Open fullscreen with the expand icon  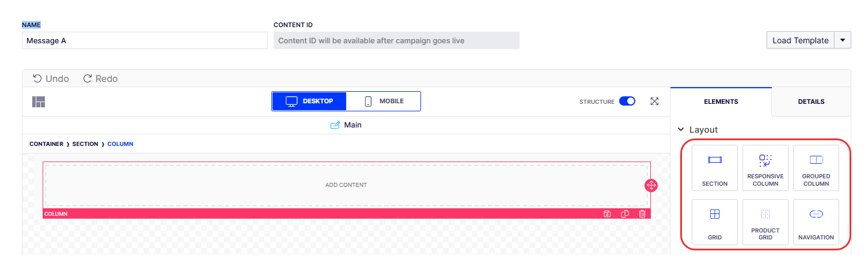pos(654,102)
